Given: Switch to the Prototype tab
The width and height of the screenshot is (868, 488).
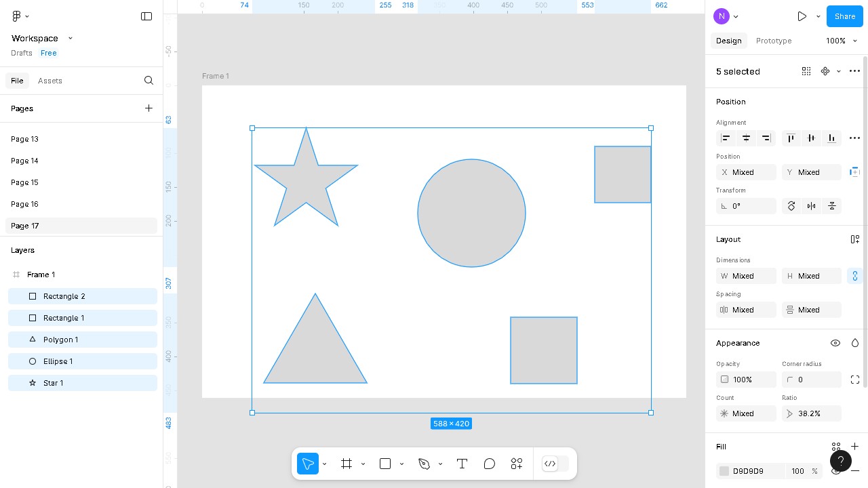Looking at the screenshot, I should pyautogui.click(x=773, y=41).
